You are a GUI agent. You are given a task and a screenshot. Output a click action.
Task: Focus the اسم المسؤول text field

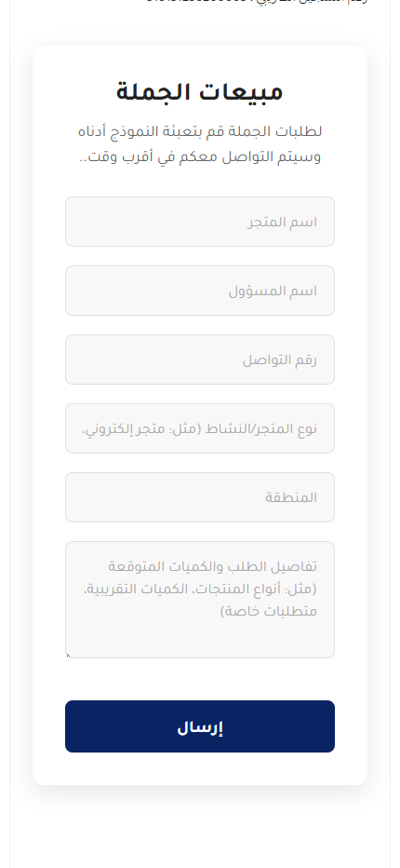[200, 291]
